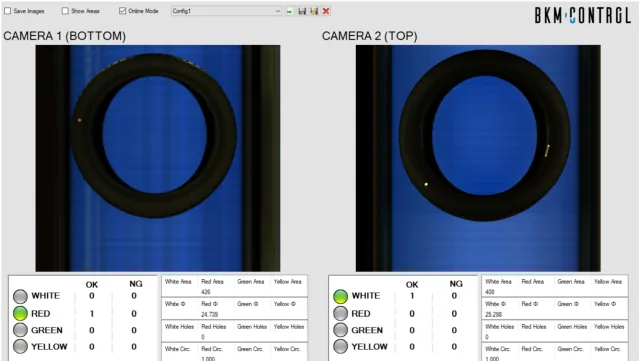This screenshot has width=640, height=361.
Task: Click Camera 1 Red diameter value 24.739
Action: click(x=209, y=314)
